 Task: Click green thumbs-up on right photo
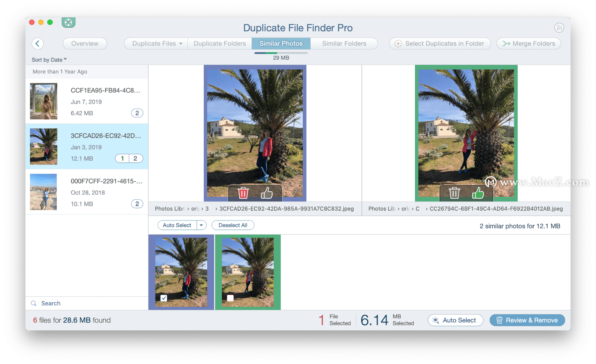478,193
